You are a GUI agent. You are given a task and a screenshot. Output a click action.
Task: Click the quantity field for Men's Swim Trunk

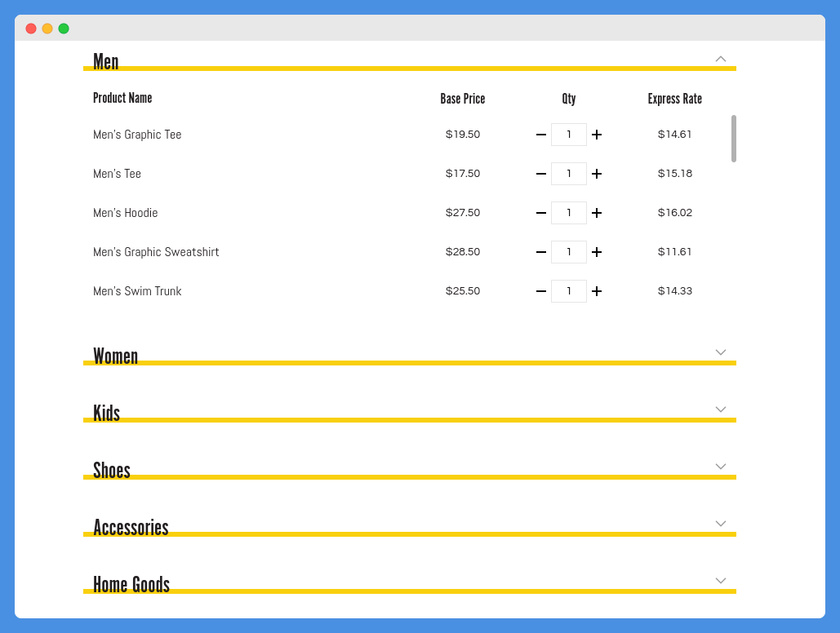click(x=569, y=290)
